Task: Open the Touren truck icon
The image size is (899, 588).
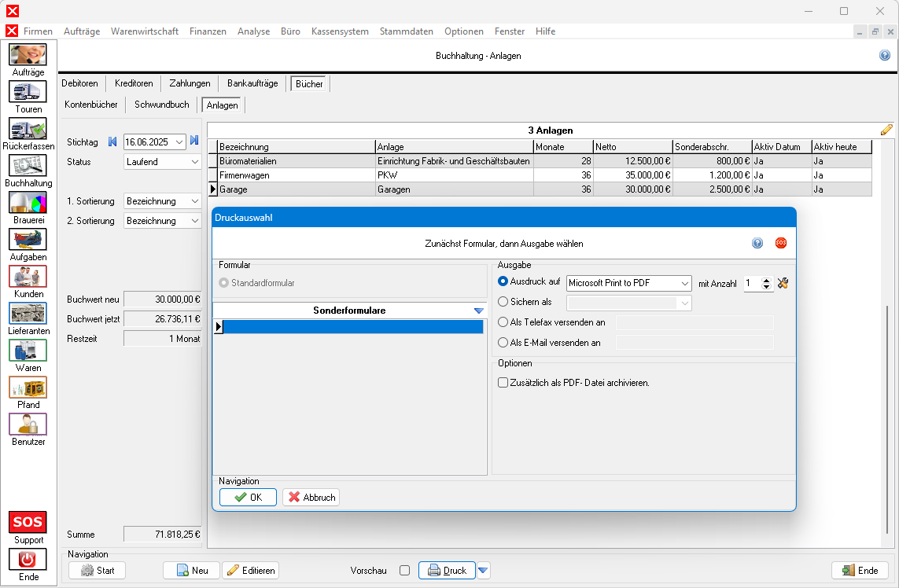Action: tap(28, 92)
